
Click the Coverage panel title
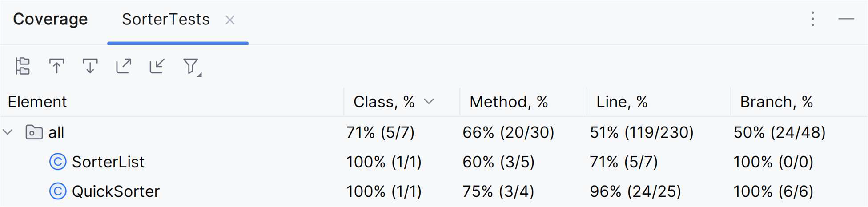(50, 19)
